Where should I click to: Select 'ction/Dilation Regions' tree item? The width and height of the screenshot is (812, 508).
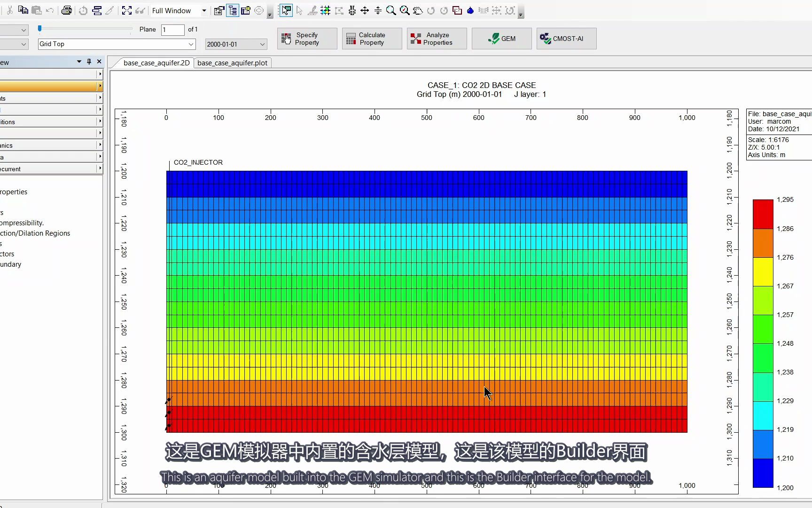click(x=35, y=233)
